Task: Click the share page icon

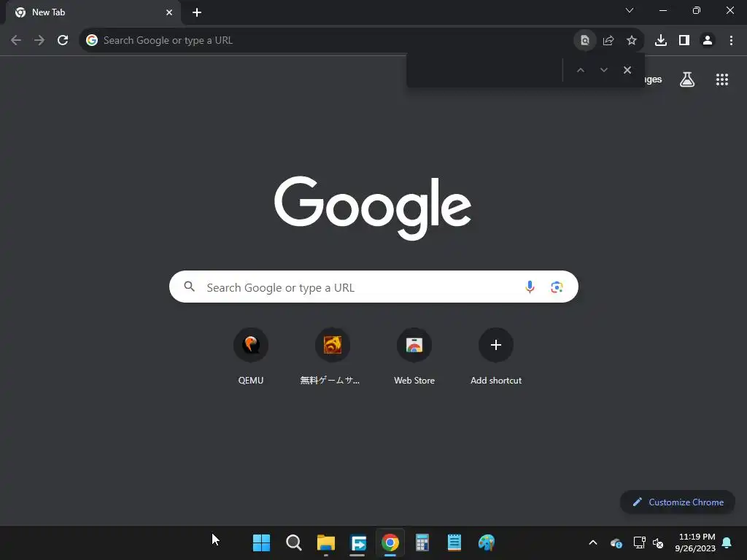Action: [x=608, y=41]
